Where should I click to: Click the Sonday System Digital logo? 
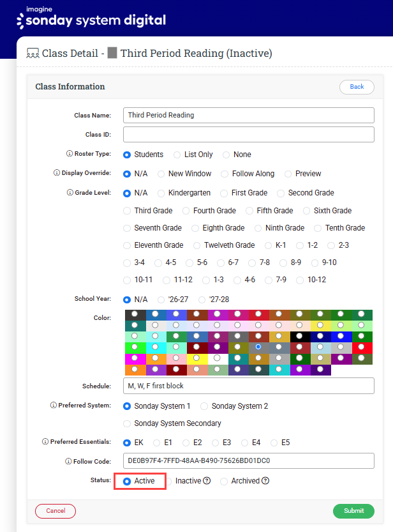(x=91, y=18)
